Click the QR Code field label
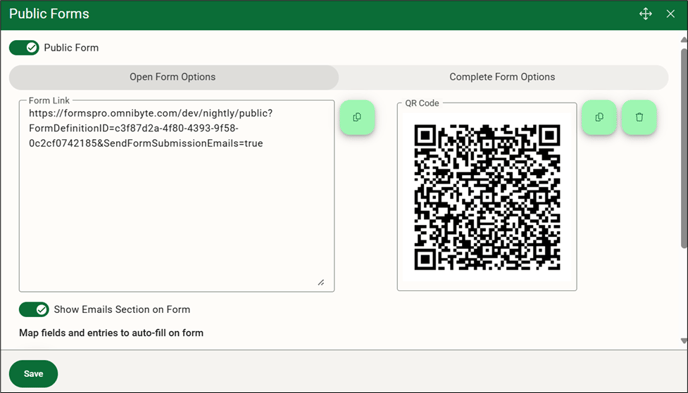 (x=422, y=103)
